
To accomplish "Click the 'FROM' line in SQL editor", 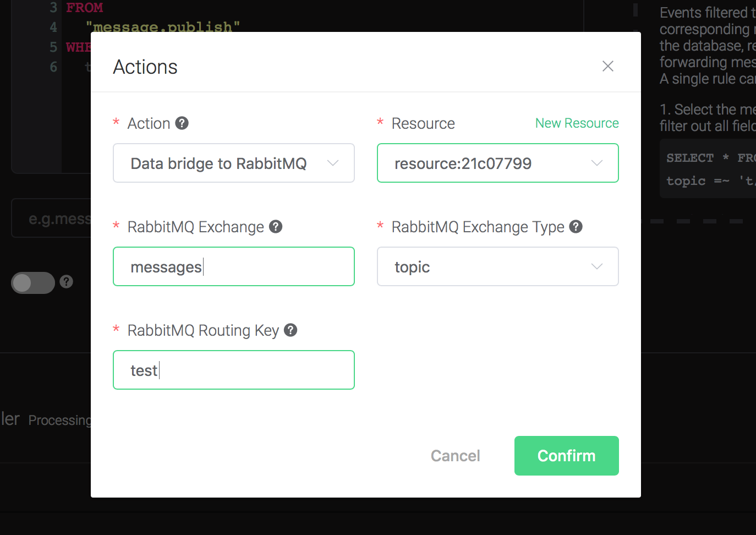I will [x=84, y=8].
